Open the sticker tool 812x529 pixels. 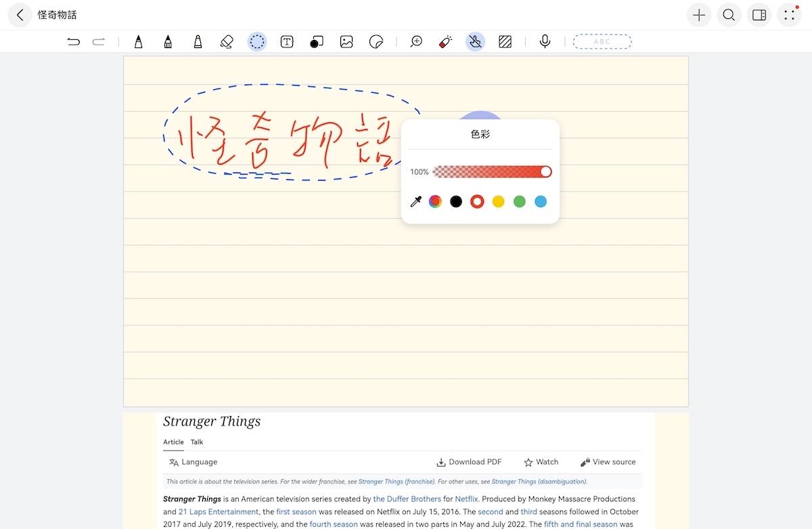click(376, 42)
